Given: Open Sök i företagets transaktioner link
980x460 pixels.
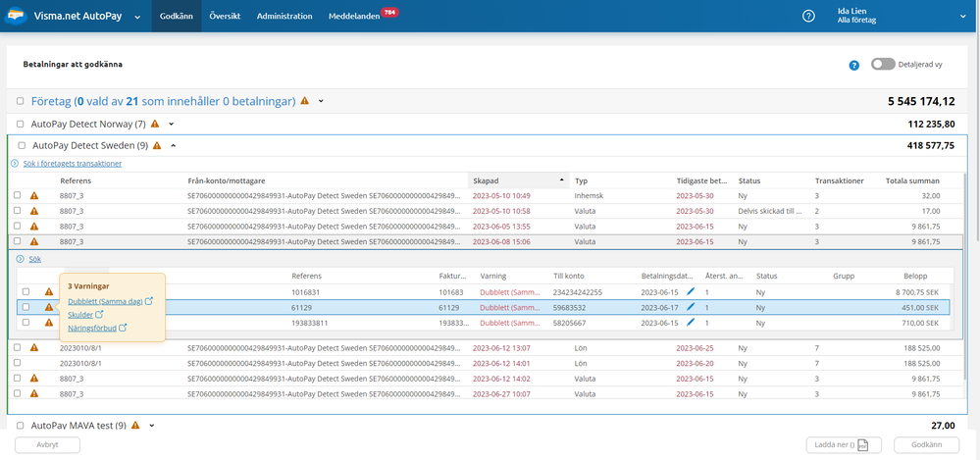Looking at the screenshot, I should 72,163.
